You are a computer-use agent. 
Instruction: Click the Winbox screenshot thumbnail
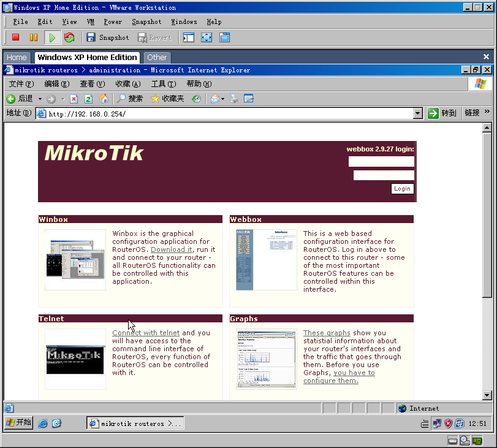[x=75, y=260]
